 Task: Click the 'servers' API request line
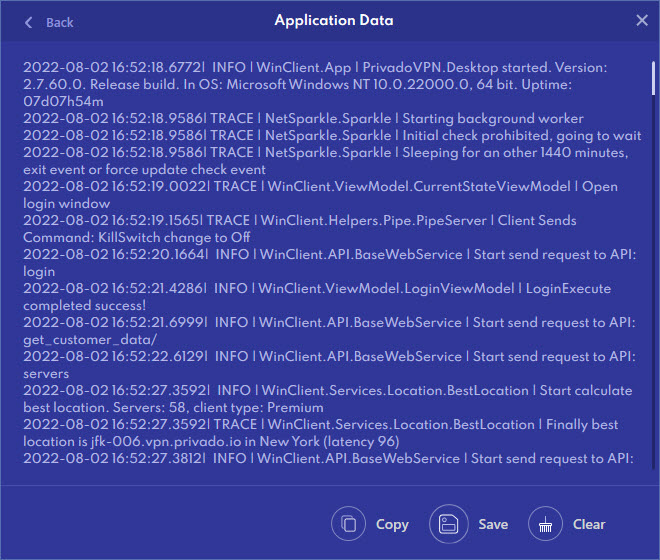(x=46, y=374)
